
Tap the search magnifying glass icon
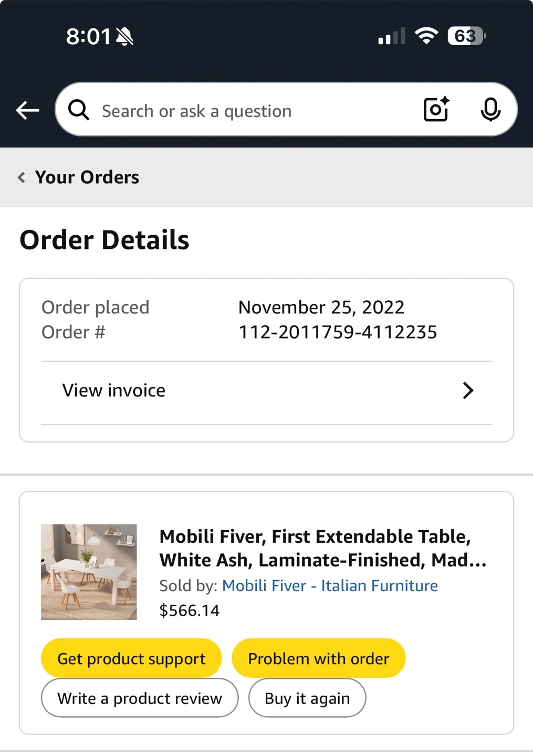[x=79, y=110]
